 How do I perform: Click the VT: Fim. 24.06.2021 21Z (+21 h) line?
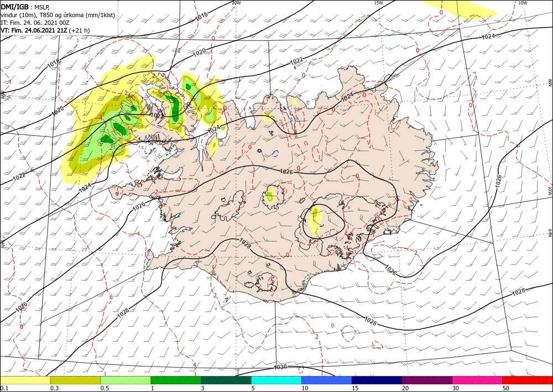coord(45,30)
